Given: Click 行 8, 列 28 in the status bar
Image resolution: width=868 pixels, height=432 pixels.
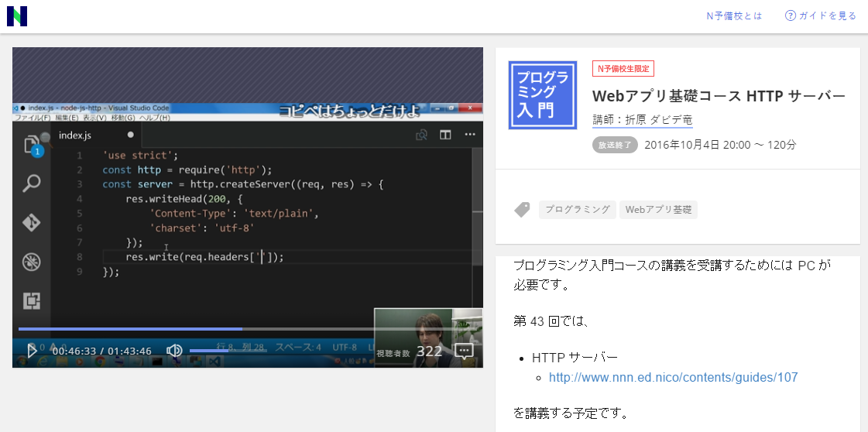Looking at the screenshot, I should click(x=242, y=347).
